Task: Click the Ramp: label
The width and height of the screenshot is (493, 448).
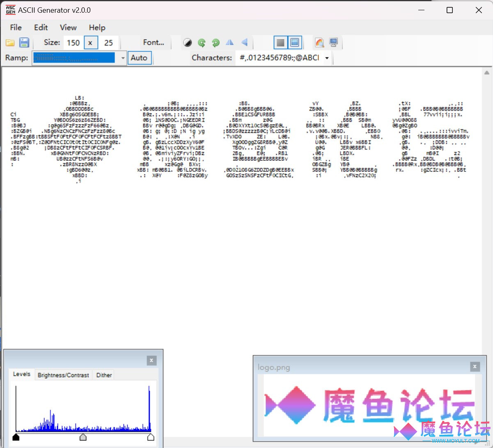Action: [17, 58]
